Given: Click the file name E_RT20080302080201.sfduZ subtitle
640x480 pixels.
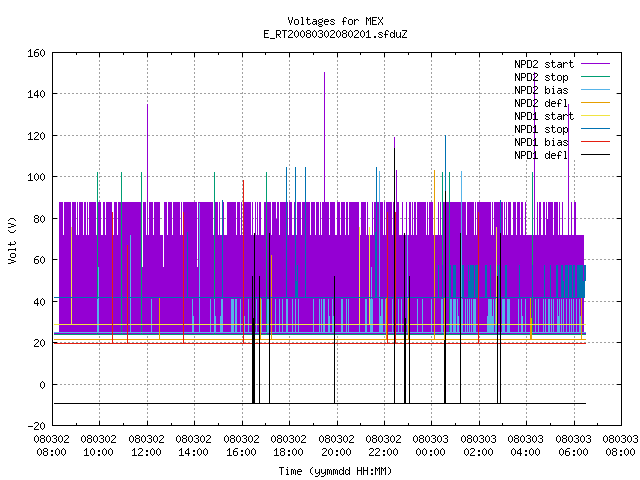Looking at the screenshot, I should point(335,34).
